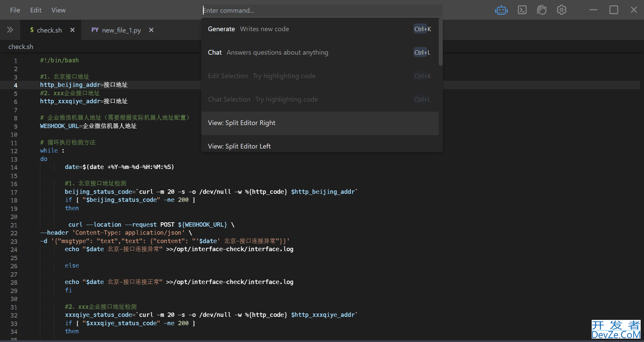Choose Generate Writes new code command
Viewport: 644px width, 342px height.
(320, 29)
